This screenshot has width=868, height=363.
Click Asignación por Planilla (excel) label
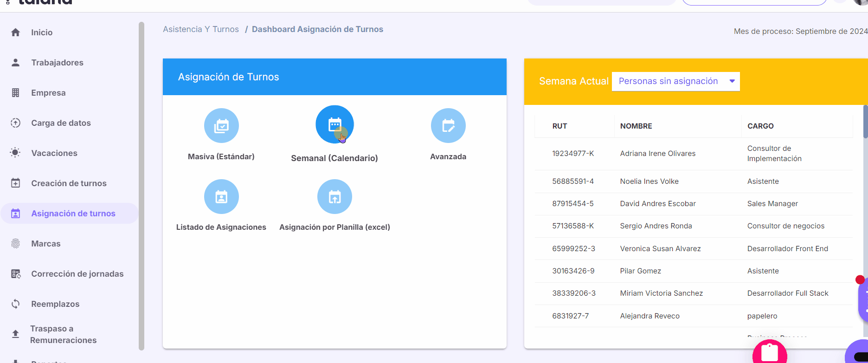point(334,227)
